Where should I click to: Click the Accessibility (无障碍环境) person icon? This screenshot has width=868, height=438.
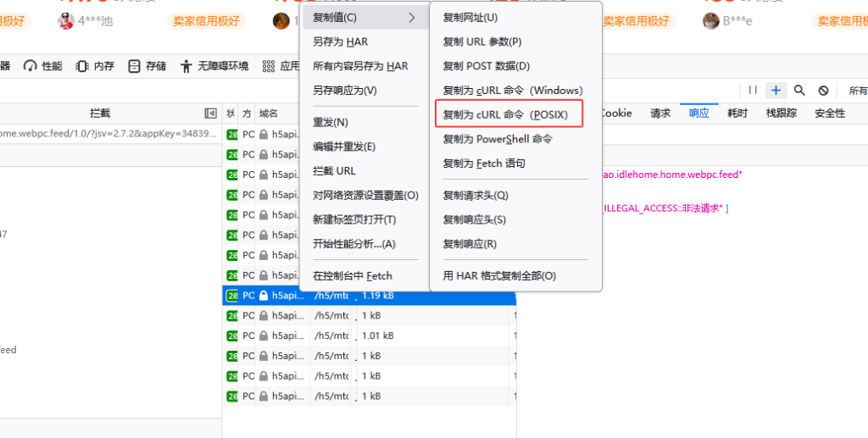186,66
